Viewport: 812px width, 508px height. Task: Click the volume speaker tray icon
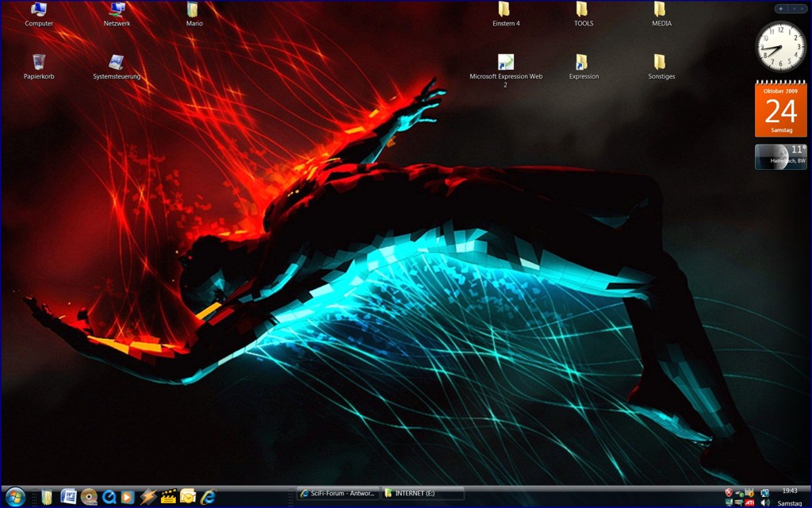click(x=765, y=502)
